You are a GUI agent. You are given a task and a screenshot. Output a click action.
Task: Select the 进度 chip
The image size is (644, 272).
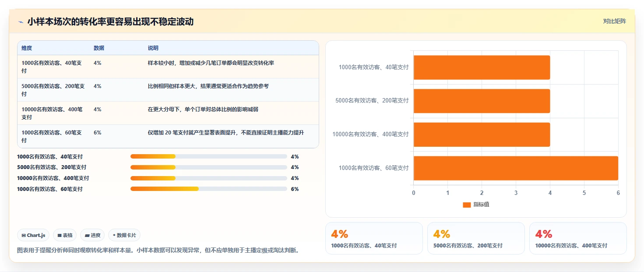click(x=92, y=235)
